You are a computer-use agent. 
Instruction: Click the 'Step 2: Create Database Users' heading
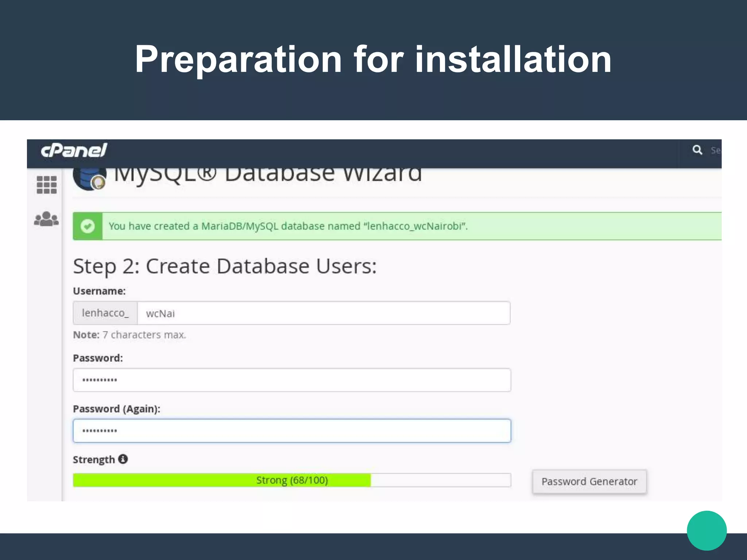click(x=225, y=266)
